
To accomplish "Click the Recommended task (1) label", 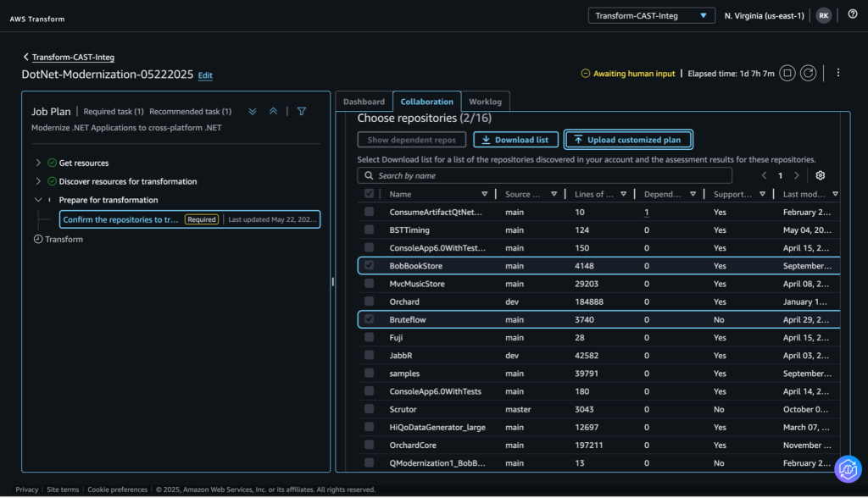I will pos(191,111).
